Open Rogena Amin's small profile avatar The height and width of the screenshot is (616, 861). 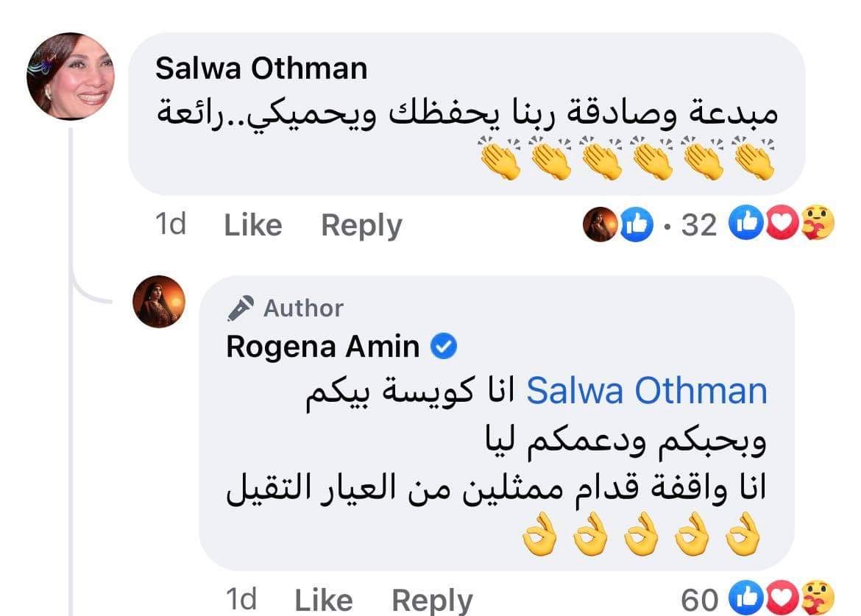[x=159, y=301]
